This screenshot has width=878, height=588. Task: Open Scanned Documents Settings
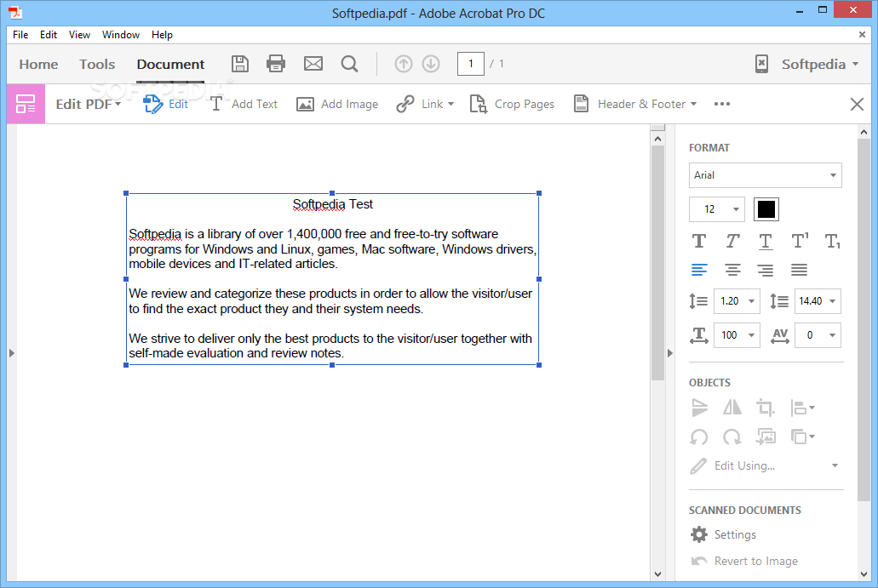723,535
